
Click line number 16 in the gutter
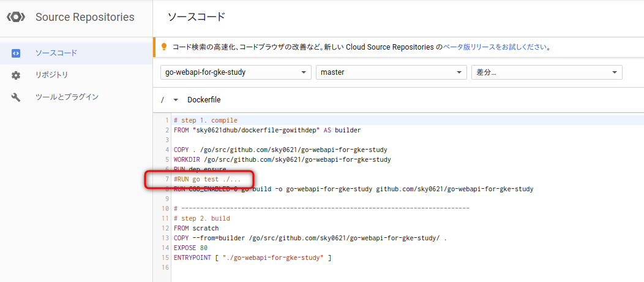(x=165, y=268)
